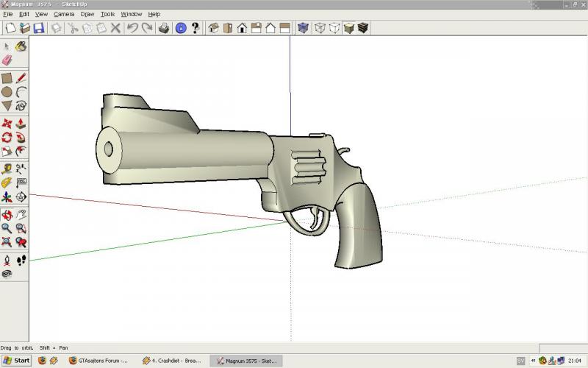Screen dimensions: 588x368
Task: Click the Save floppy disk icon
Action: tap(39, 28)
